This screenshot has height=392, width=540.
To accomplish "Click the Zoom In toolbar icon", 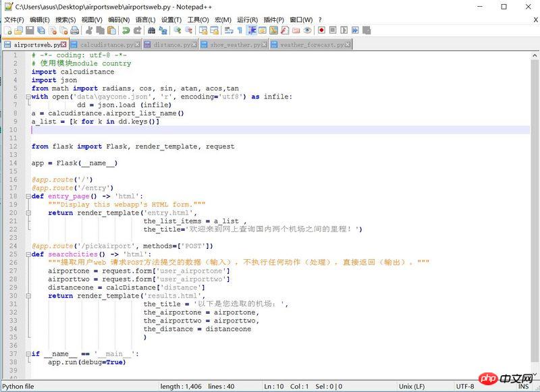I will tap(178, 30).
